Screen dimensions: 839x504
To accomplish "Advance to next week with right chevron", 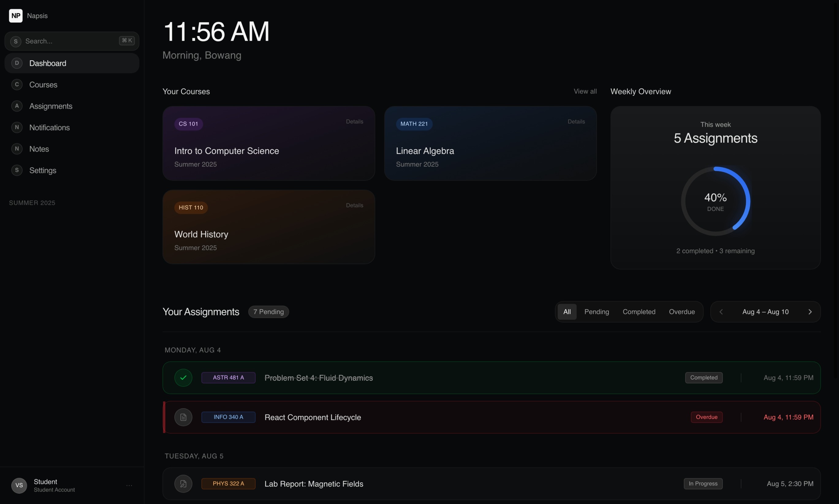I will point(811,311).
